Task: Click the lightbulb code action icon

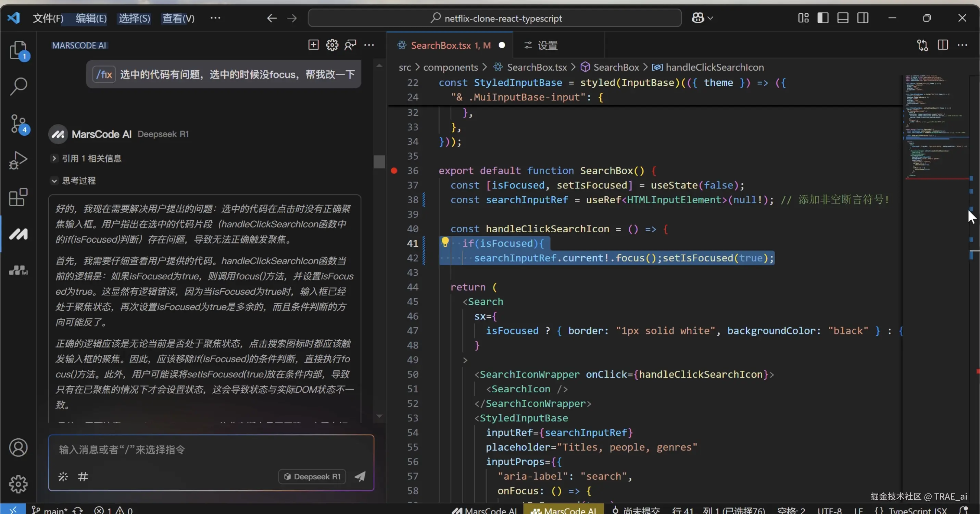Action: 445,242
